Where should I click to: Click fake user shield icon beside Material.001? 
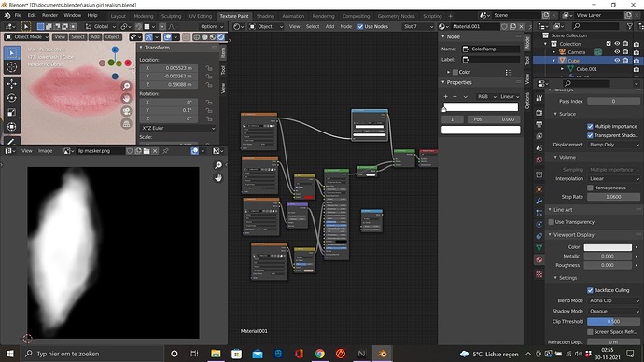point(504,26)
